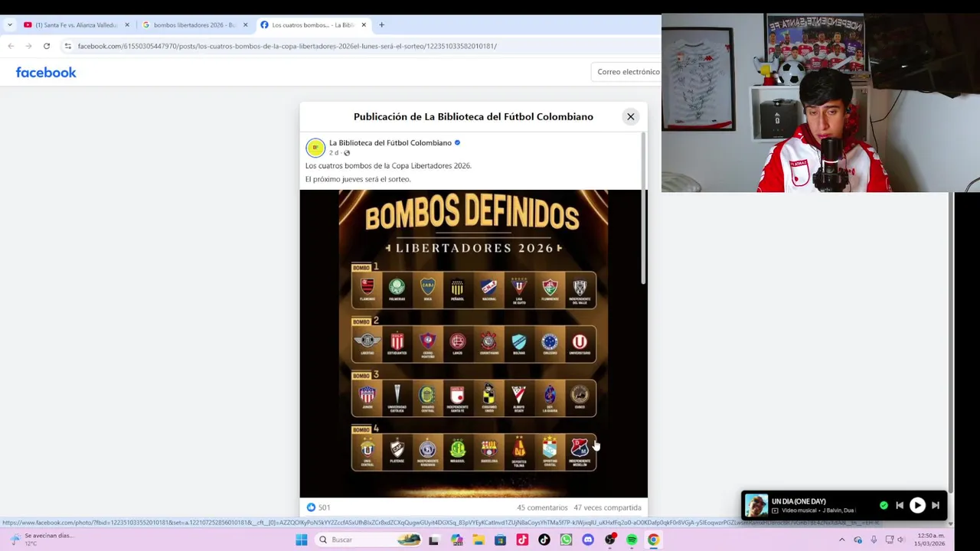The height and width of the screenshot is (551, 980).
Task: Open Microsoft Store from taskbar
Action: 500,540
